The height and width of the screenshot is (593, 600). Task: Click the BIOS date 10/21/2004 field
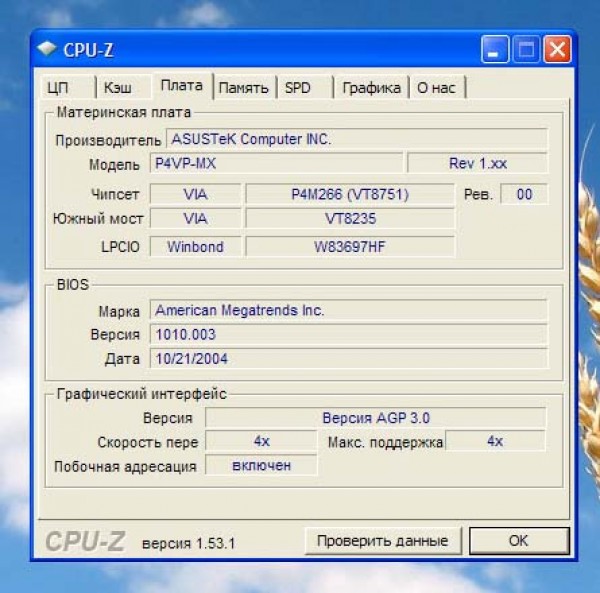tap(349, 358)
